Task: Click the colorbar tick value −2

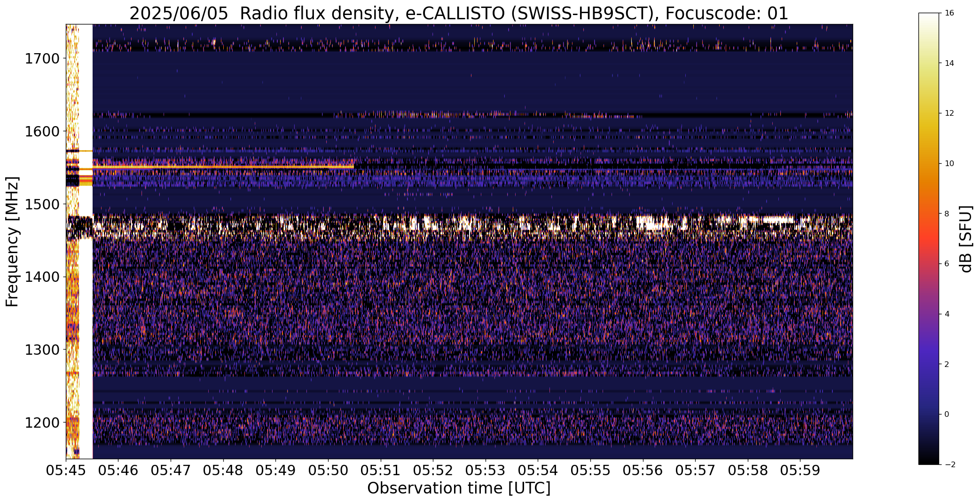Action: [949, 465]
